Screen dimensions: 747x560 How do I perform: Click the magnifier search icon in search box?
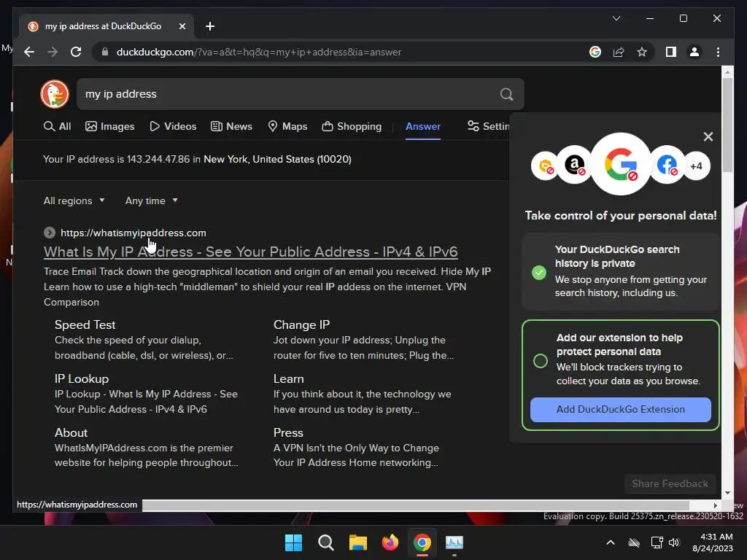tap(506, 94)
